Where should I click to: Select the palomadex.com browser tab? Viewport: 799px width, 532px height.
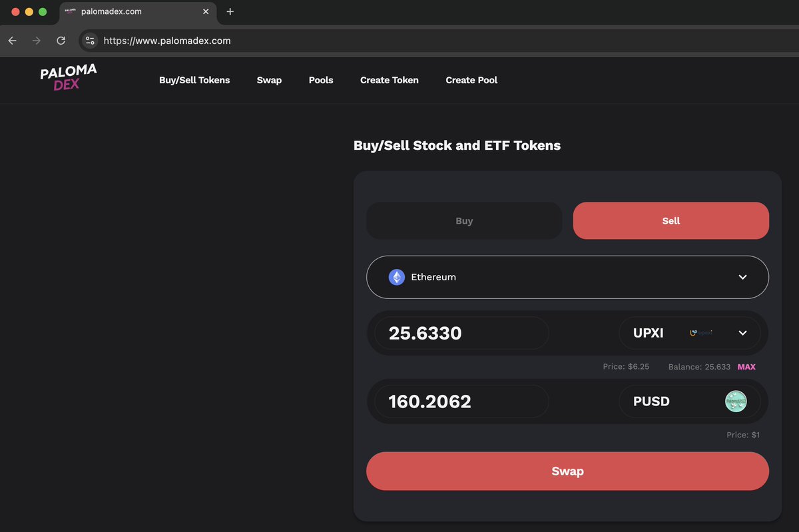pos(137,12)
